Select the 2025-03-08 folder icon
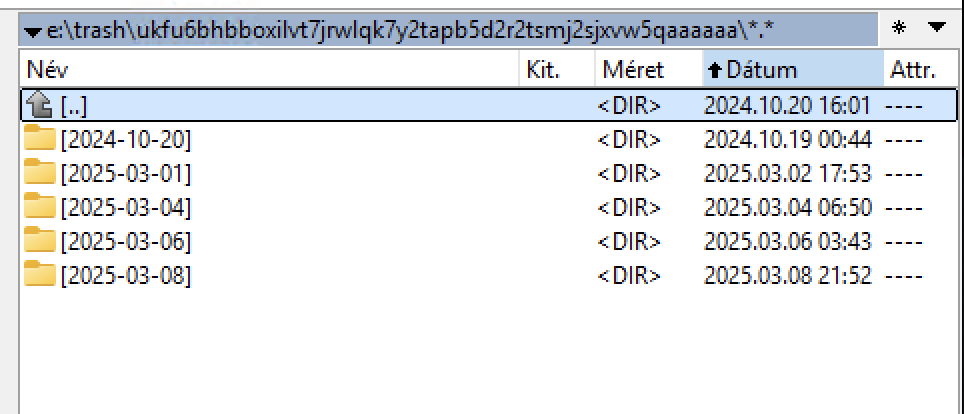 click(x=39, y=275)
